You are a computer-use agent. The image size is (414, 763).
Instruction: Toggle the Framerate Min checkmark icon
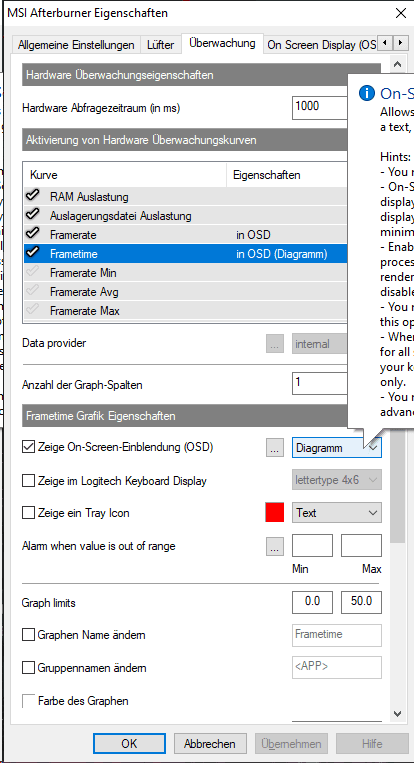33,272
